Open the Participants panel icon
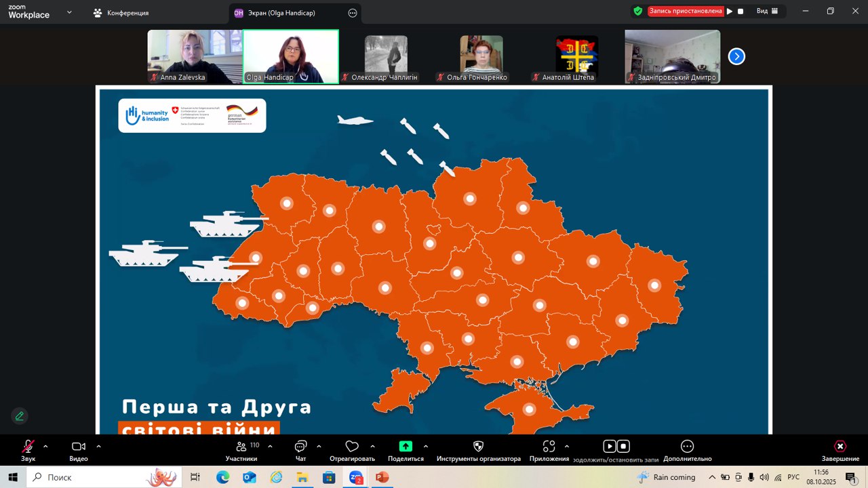The height and width of the screenshot is (488, 868). tap(241, 447)
